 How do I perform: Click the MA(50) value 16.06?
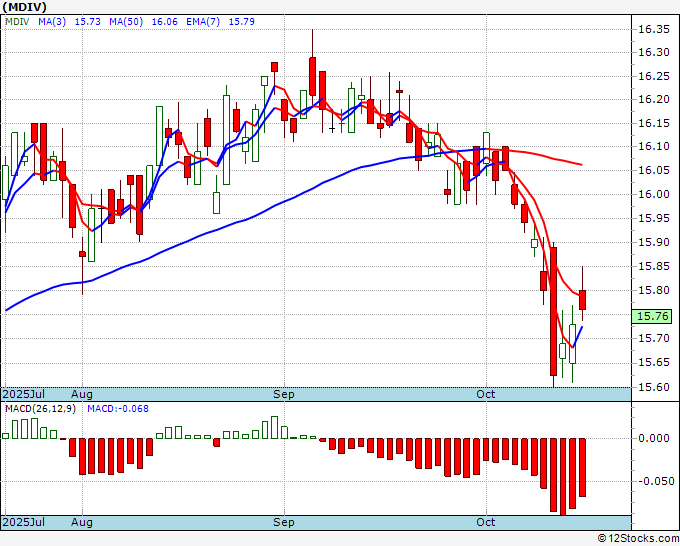164,22
